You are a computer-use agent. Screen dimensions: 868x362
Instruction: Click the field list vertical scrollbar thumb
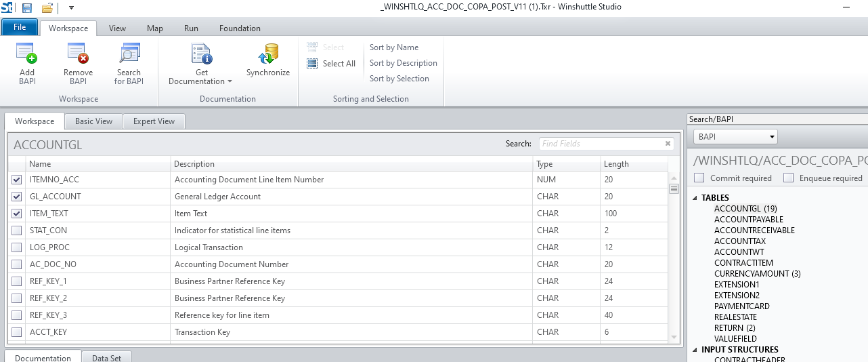tap(674, 189)
